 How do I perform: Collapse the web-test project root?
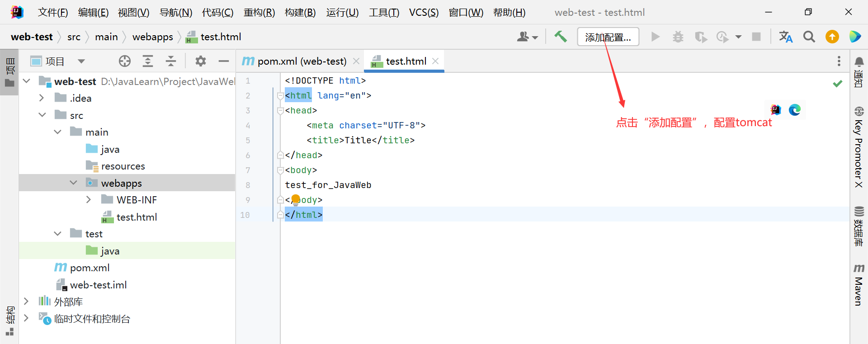[27, 81]
